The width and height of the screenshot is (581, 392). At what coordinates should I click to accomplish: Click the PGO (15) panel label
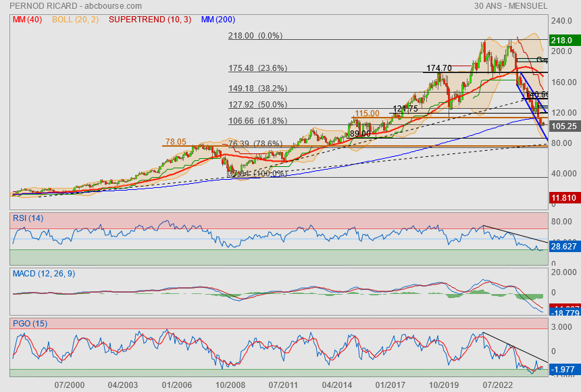click(x=30, y=323)
